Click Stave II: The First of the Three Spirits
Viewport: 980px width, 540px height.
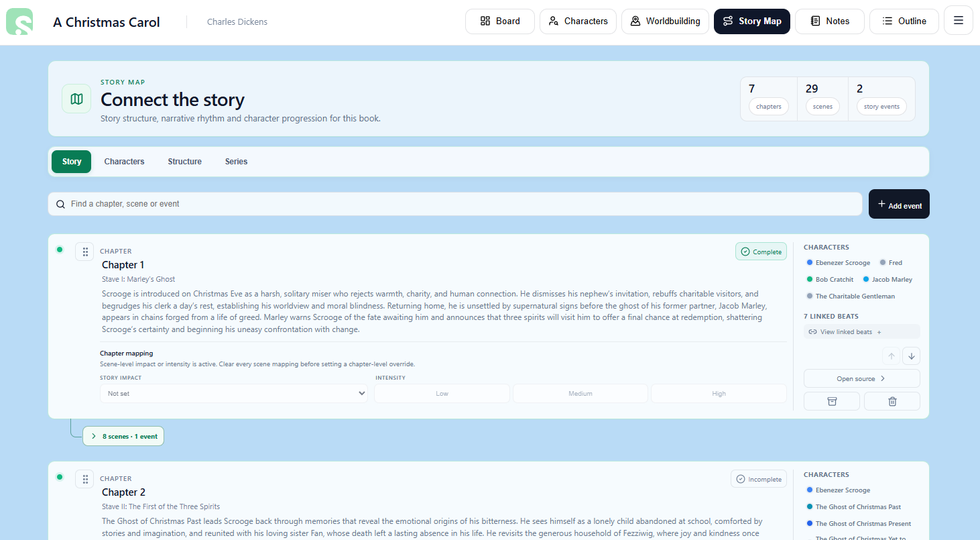(x=161, y=506)
